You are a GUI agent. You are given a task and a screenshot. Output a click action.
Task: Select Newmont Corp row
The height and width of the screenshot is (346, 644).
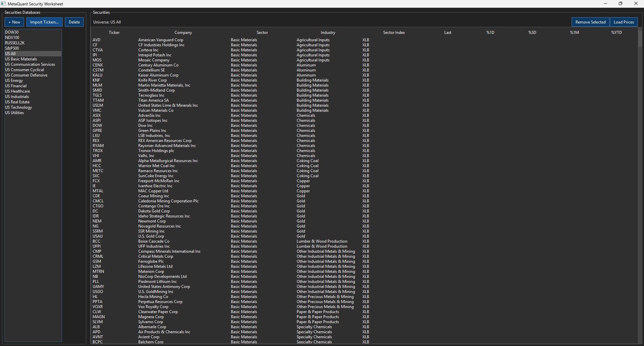pyautogui.click(x=364, y=221)
